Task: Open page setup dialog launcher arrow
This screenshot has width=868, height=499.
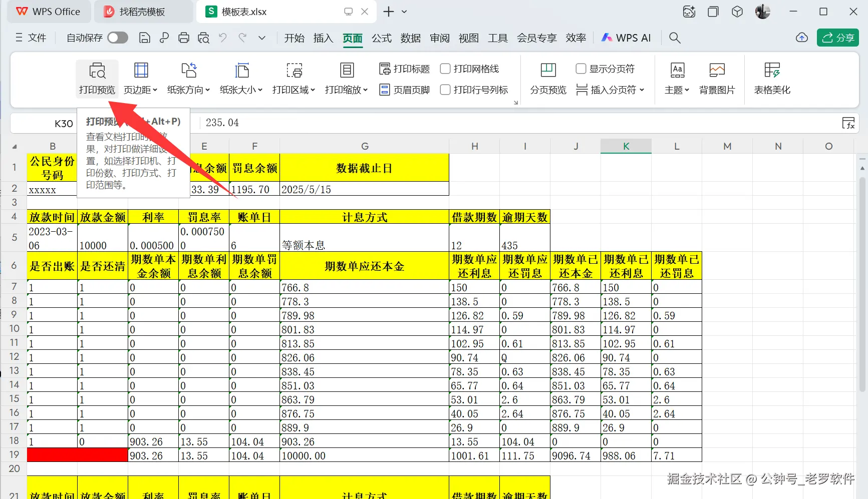Action: pyautogui.click(x=515, y=103)
